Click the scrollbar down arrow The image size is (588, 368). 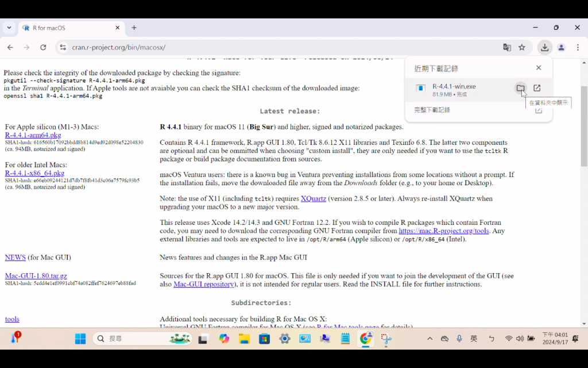(584, 324)
